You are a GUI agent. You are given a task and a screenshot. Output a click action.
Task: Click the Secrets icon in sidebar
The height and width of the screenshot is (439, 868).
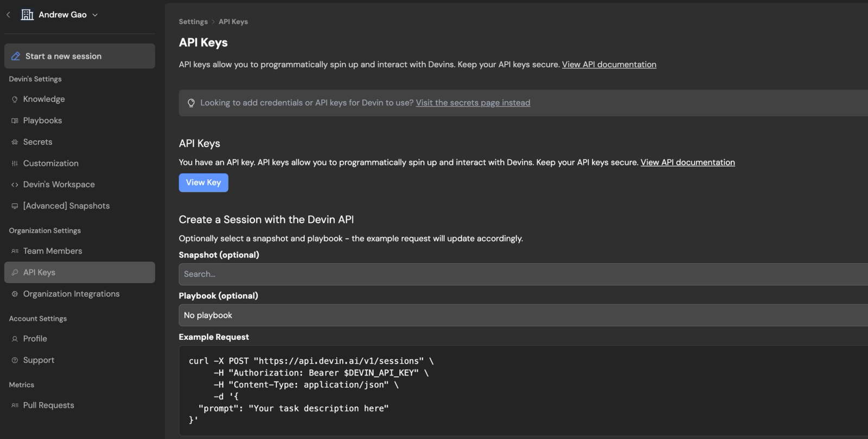pyautogui.click(x=15, y=142)
